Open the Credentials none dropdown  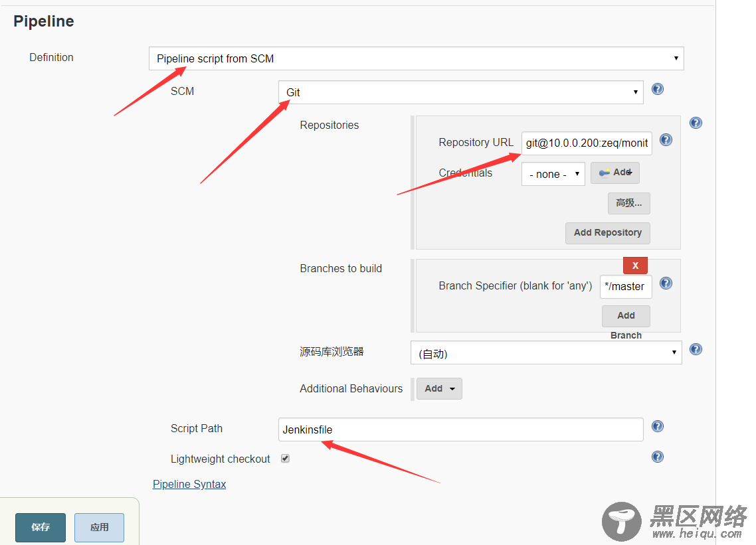coord(553,174)
